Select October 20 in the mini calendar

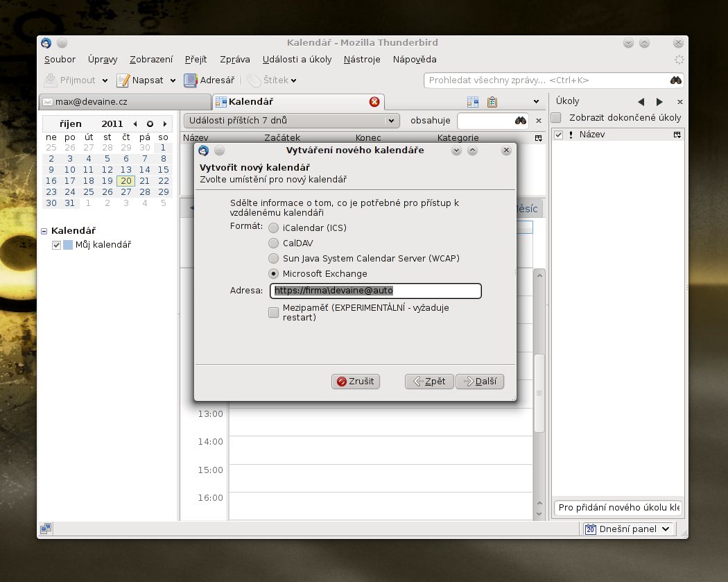[125, 181]
